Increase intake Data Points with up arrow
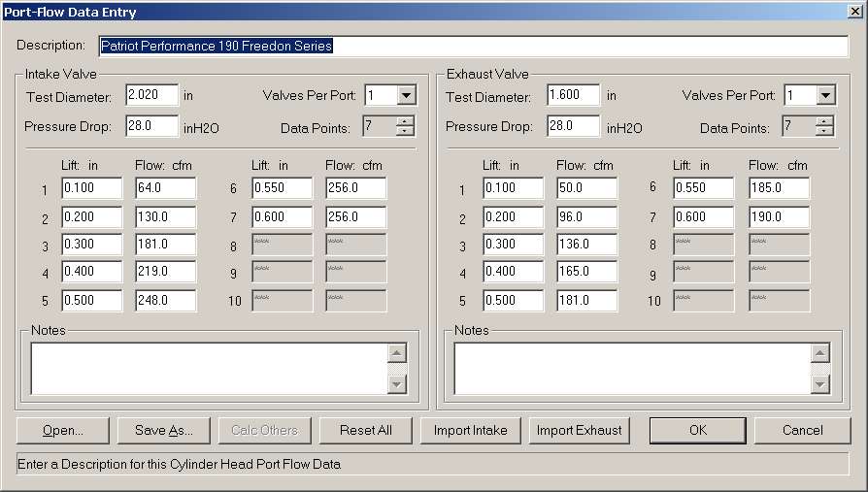 point(405,121)
